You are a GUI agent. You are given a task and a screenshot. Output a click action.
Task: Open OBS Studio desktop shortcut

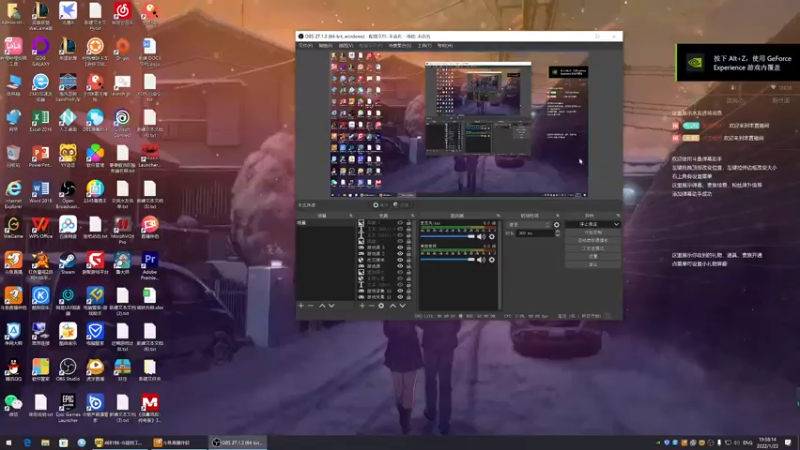point(67,370)
